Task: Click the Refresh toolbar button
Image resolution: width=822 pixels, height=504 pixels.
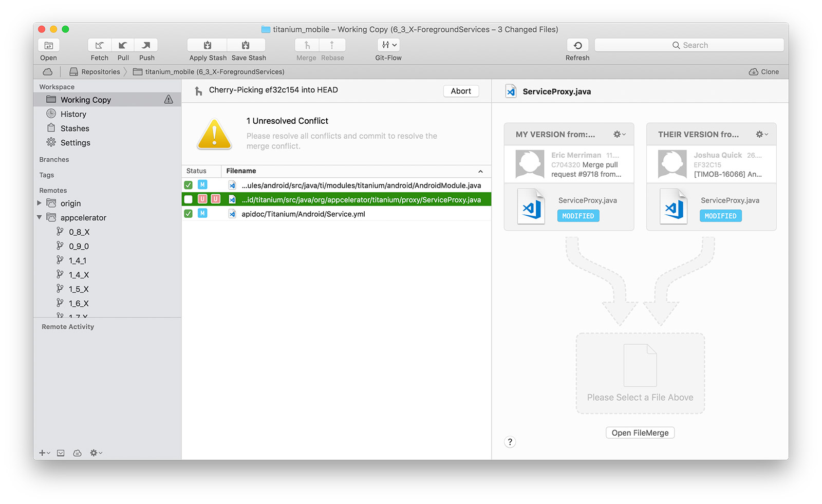Action: (x=577, y=45)
